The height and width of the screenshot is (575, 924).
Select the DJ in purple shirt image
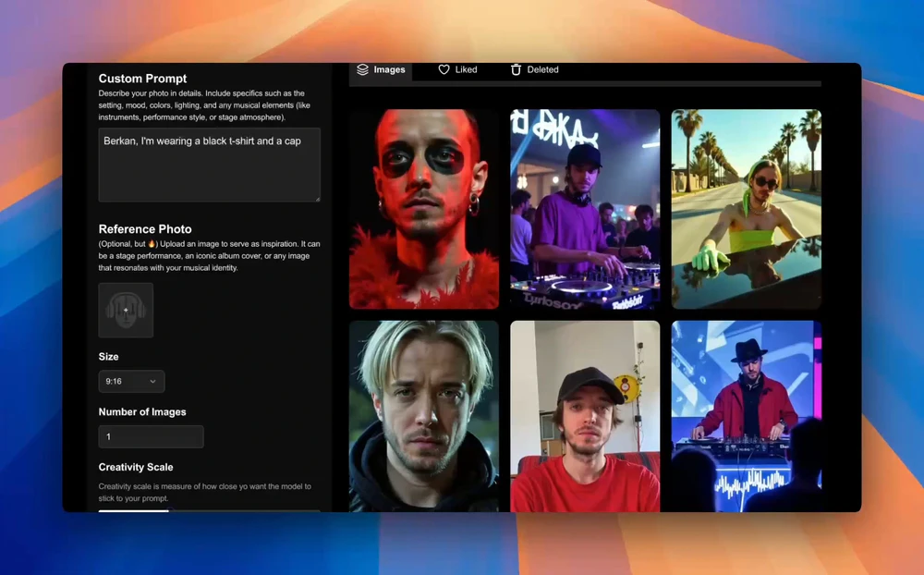[585, 209]
